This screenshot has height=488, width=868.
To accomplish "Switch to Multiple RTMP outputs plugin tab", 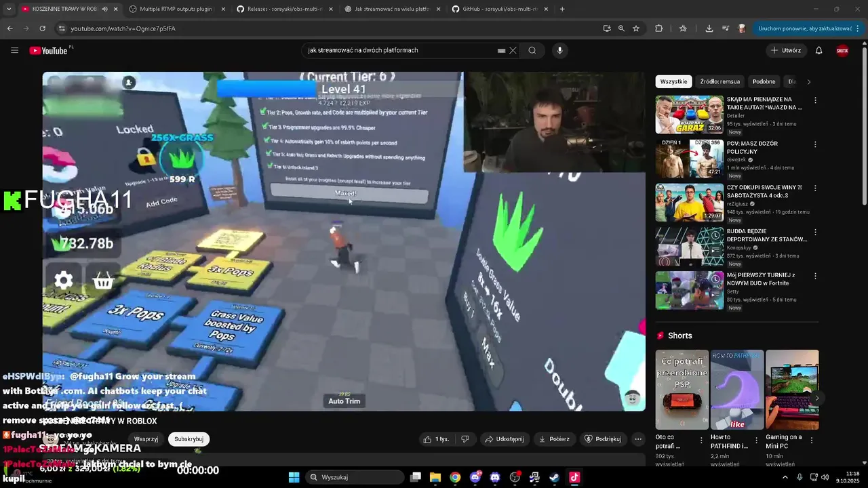I will pyautogui.click(x=175, y=9).
